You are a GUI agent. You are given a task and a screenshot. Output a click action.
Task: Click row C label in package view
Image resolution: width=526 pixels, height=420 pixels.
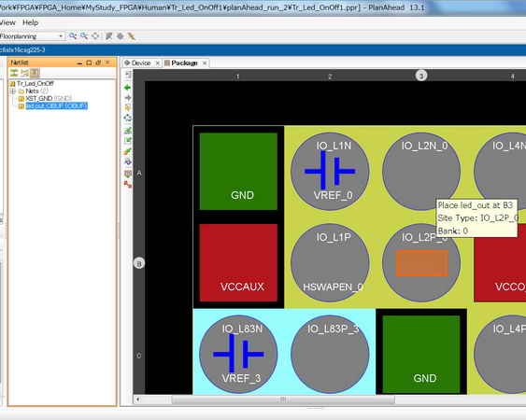click(x=139, y=356)
